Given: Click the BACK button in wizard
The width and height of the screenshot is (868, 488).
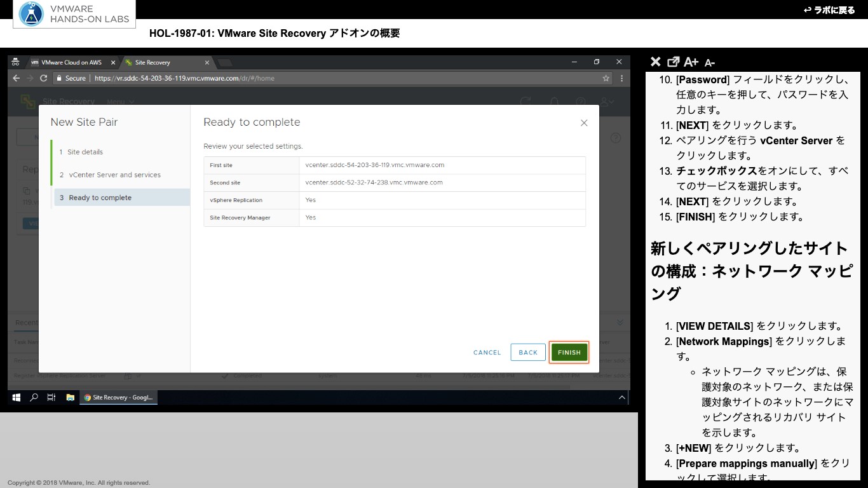Looking at the screenshot, I should point(528,352).
